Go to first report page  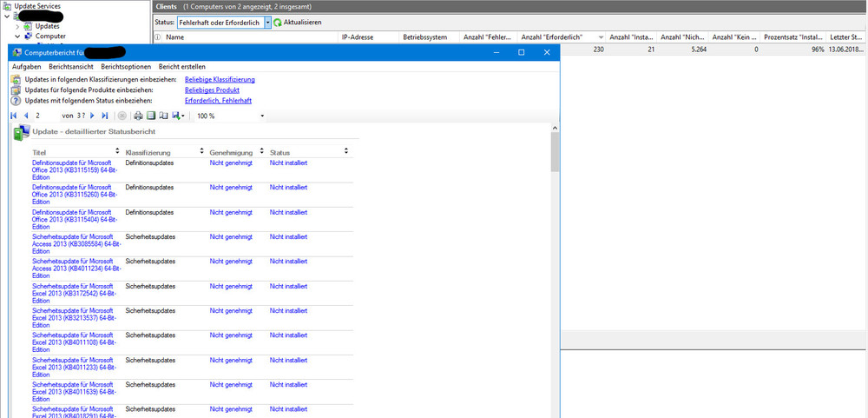click(14, 116)
